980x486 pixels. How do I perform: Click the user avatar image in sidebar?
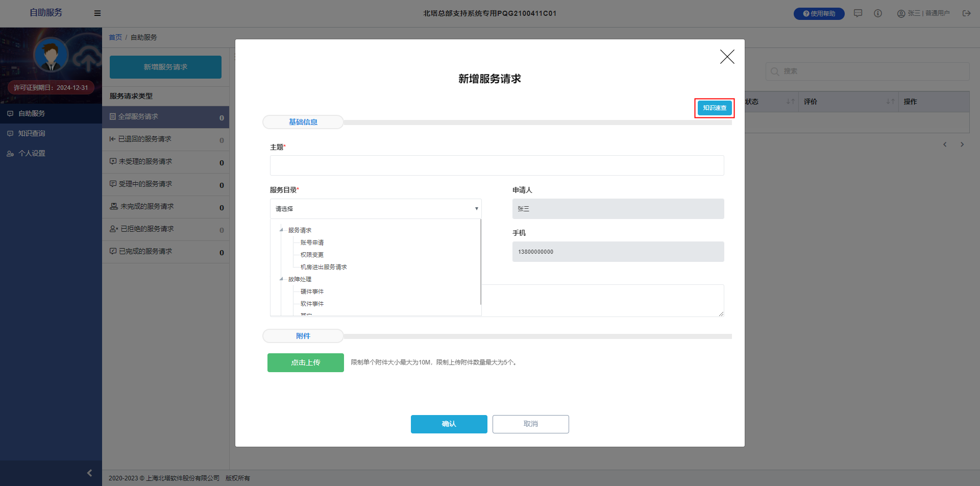point(51,55)
